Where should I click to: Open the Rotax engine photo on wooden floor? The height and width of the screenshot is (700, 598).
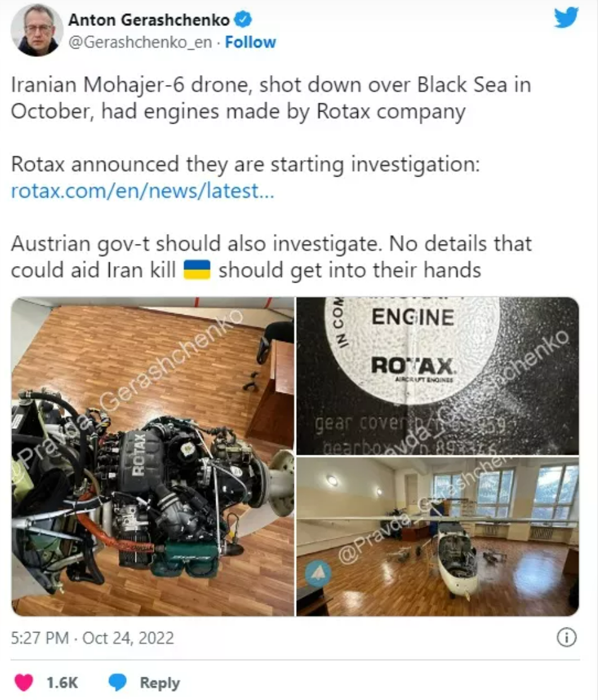(152, 456)
